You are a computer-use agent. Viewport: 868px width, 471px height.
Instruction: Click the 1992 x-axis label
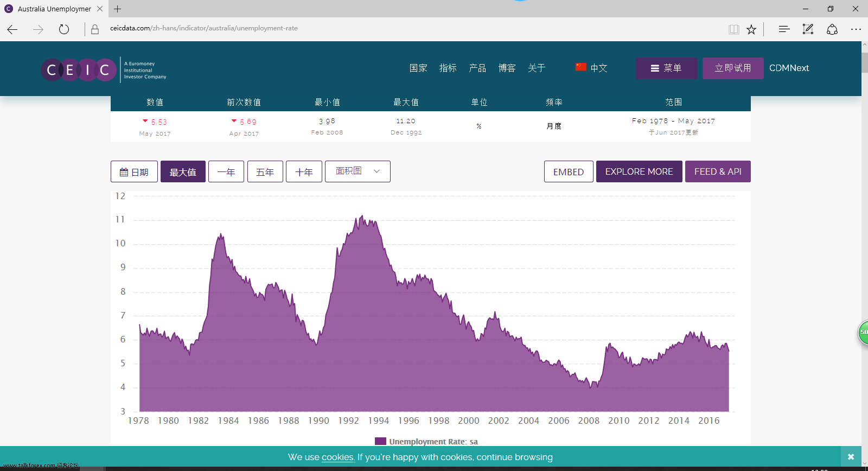[348, 421]
